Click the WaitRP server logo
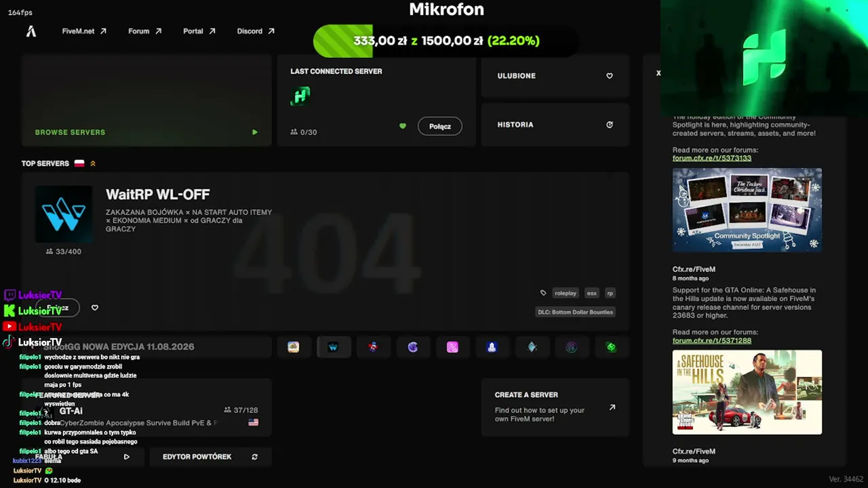The width and height of the screenshot is (868, 488). pyautogui.click(x=64, y=214)
